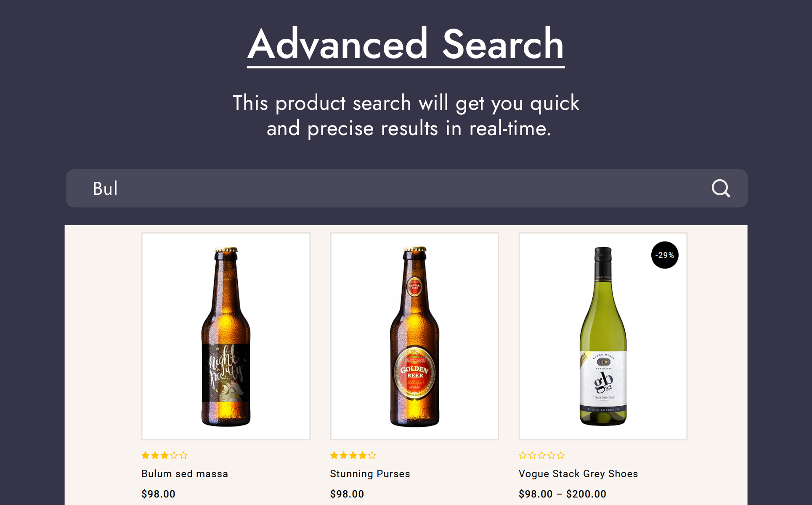The height and width of the screenshot is (505, 812).
Task: Click the $98.00 price under Stunning Purses
Action: click(x=347, y=494)
